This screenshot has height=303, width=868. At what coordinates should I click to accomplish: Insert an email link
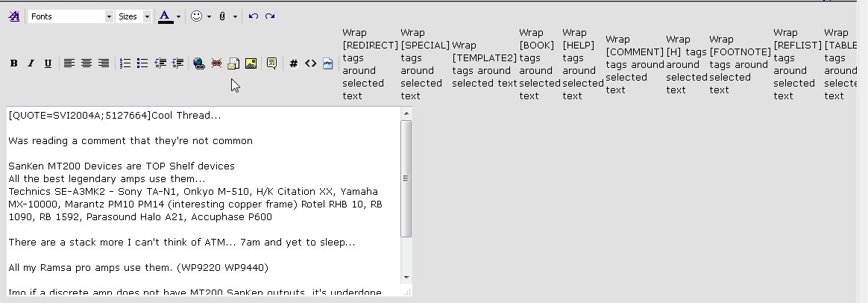click(233, 63)
